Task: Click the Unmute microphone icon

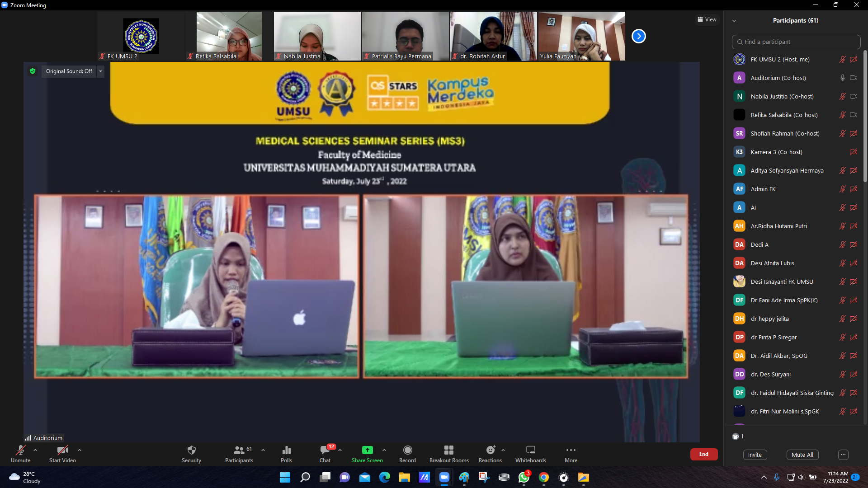Action: pyautogui.click(x=20, y=450)
